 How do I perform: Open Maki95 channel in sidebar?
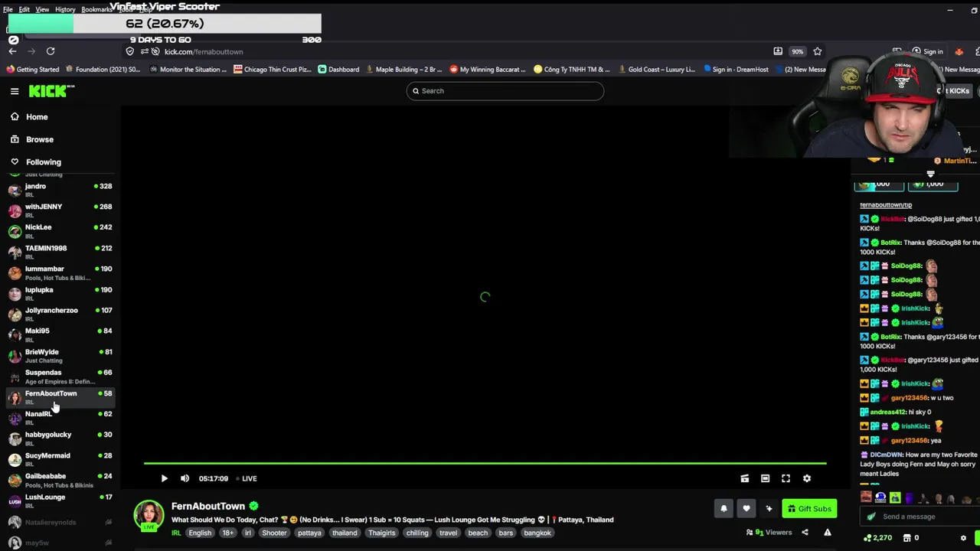point(60,334)
